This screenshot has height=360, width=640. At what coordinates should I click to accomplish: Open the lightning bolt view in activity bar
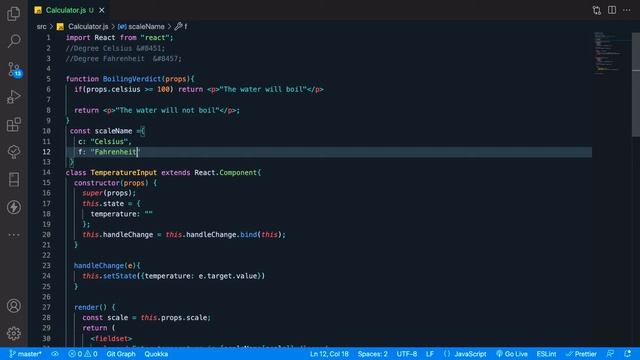[13, 207]
